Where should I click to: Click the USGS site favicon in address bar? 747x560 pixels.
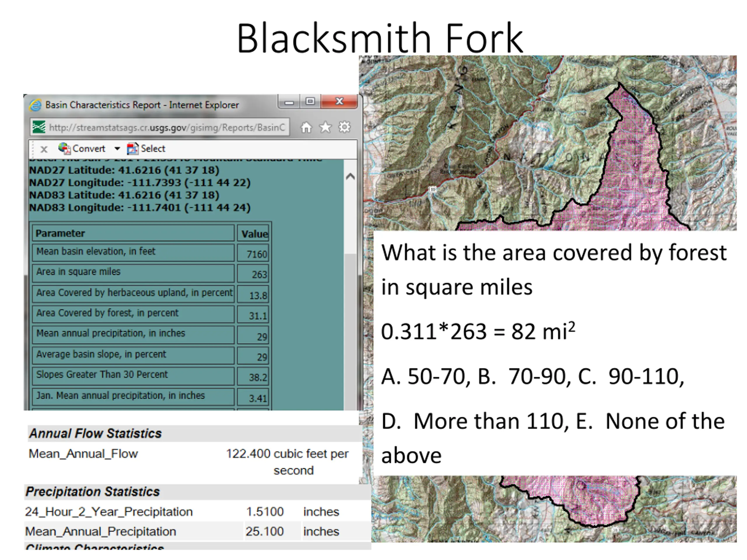(39, 127)
